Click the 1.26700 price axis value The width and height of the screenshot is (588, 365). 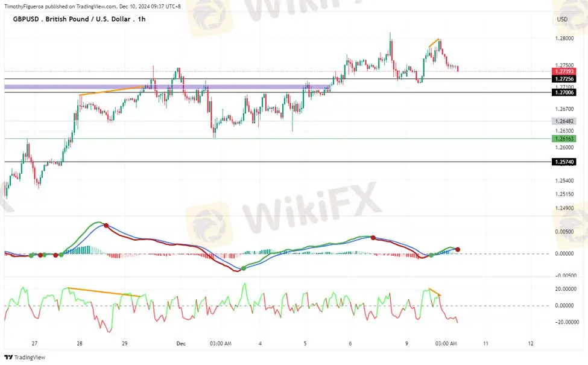564,109
